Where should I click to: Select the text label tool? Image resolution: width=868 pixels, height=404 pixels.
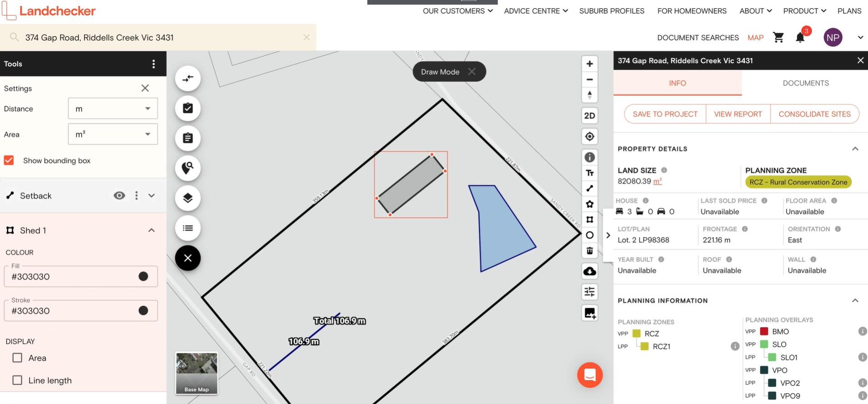click(589, 173)
